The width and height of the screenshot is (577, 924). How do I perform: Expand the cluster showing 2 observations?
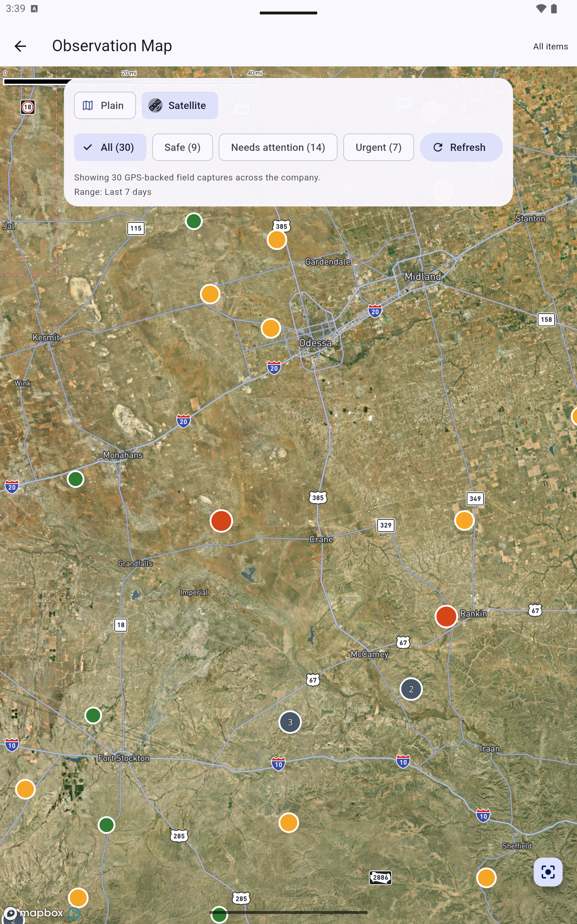(411, 689)
